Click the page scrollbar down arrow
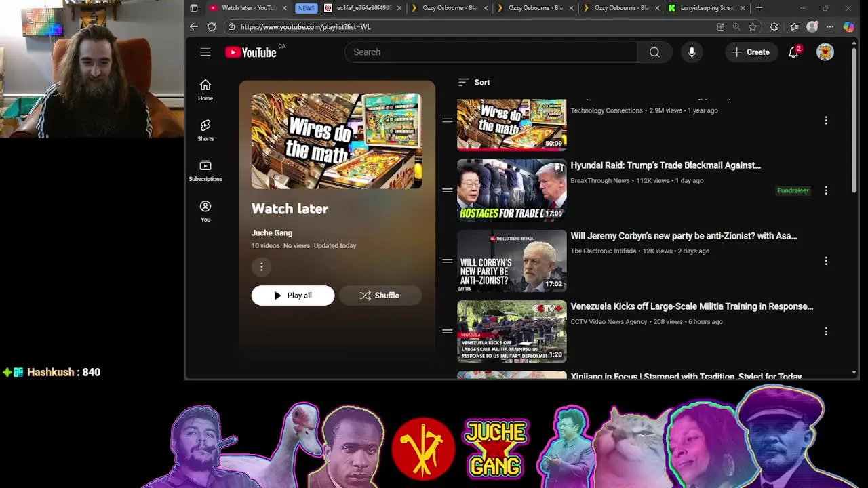Screen dimensions: 868x488 pyautogui.click(x=854, y=373)
